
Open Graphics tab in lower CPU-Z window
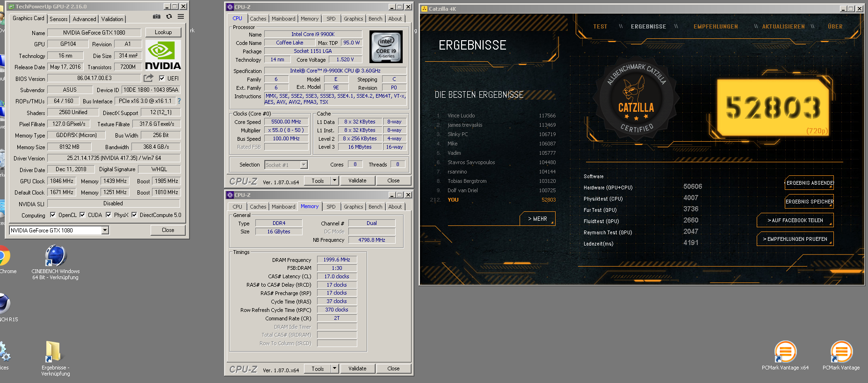point(353,207)
